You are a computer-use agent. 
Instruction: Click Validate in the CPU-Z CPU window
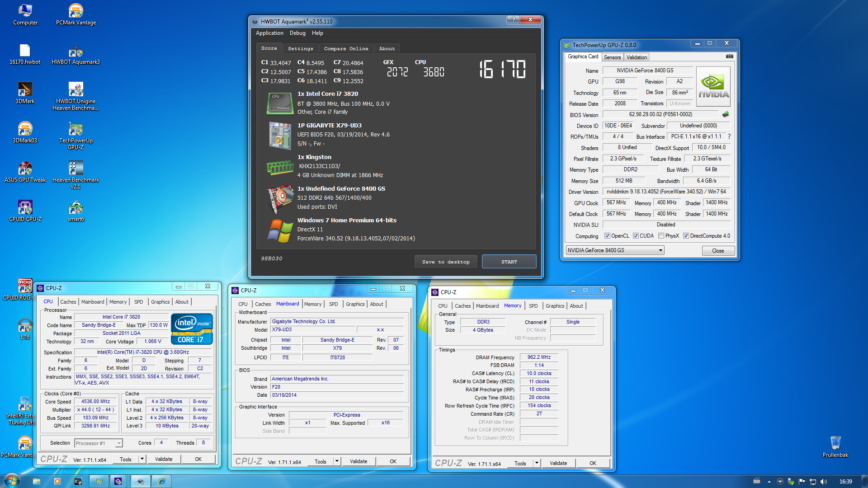coord(164,459)
